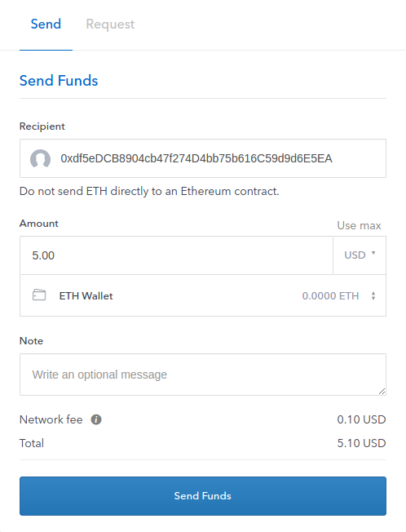Screen dimensions: 406x532
Task: Click the ETH Wallet icon
Action: tap(39, 295)
